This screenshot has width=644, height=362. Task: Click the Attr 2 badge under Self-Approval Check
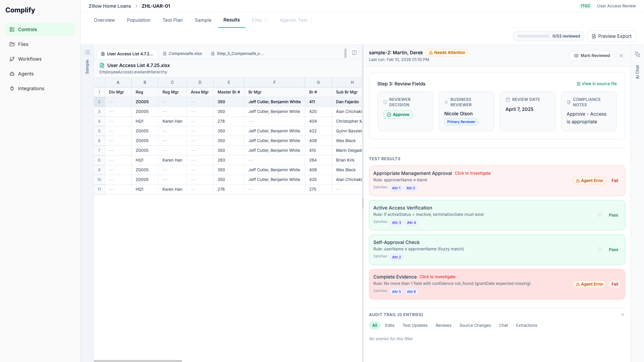(396, 257)
